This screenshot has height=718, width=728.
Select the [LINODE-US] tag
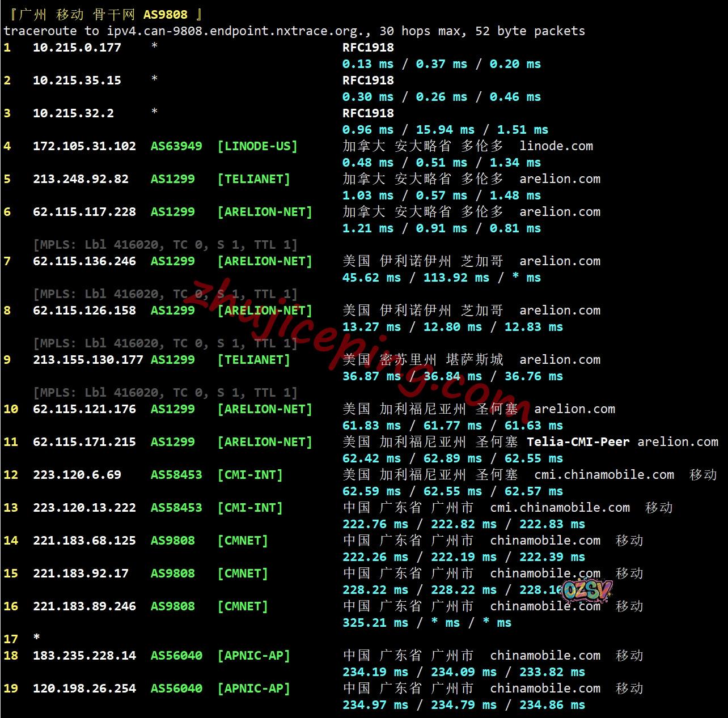coord(257,146)
